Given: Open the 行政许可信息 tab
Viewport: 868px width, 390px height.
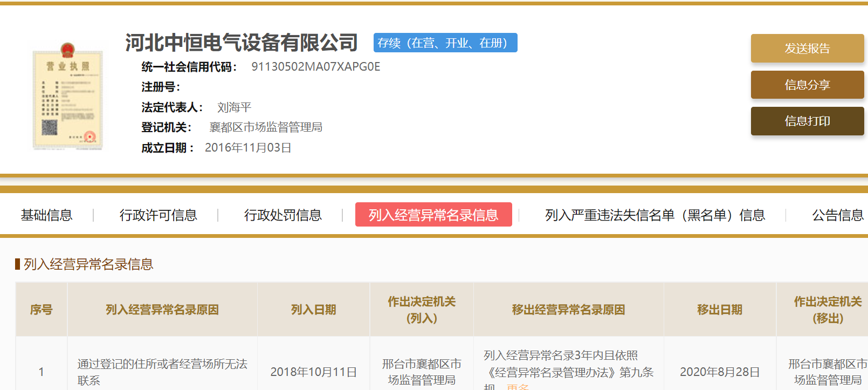Looking at the screenshot, I should point(158,215).
